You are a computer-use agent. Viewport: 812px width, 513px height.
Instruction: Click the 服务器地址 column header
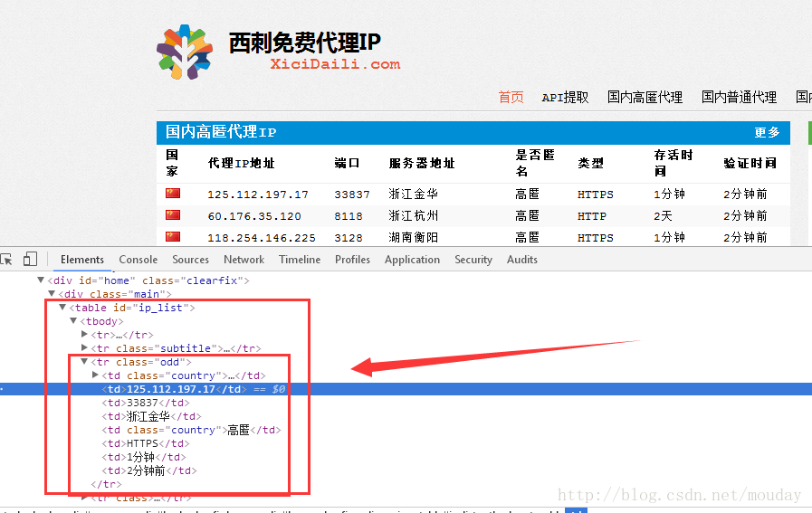(422, 163)
